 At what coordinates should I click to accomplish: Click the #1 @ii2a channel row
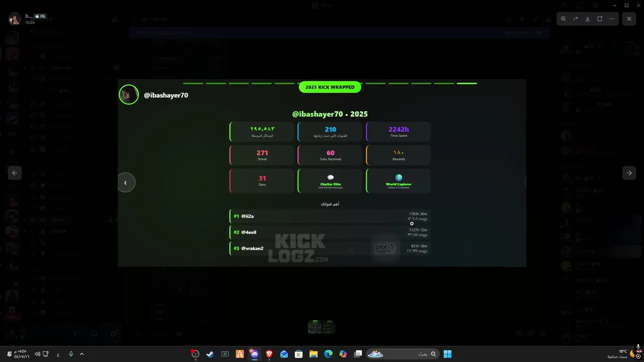(330, 216)
